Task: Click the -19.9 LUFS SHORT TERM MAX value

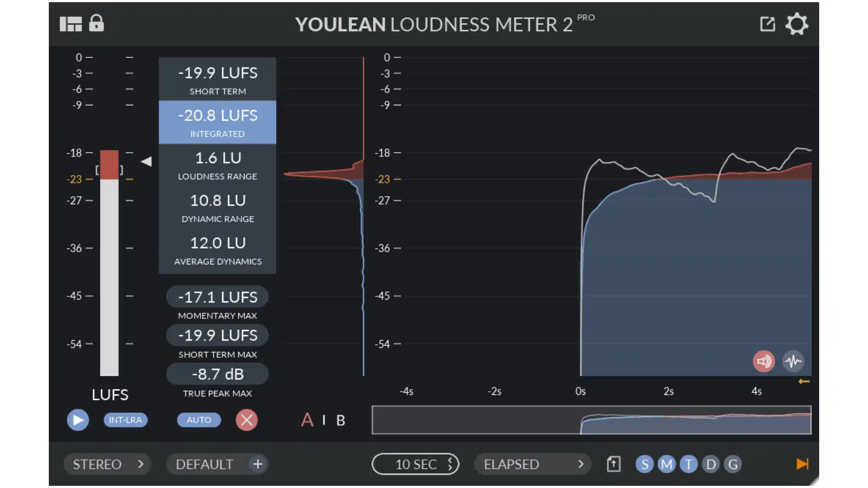Action: [217, 335]
